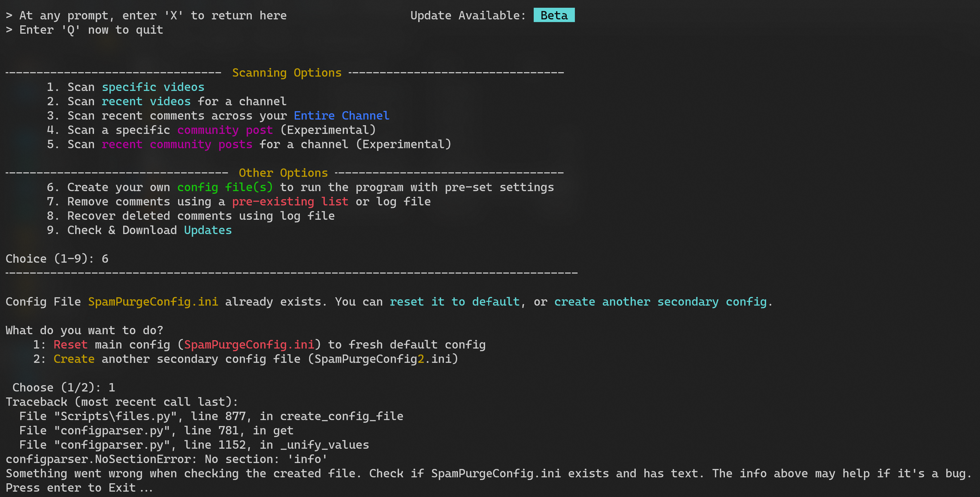Click the 'Choice (1-9): 6' prompt line

coord(57,259)
